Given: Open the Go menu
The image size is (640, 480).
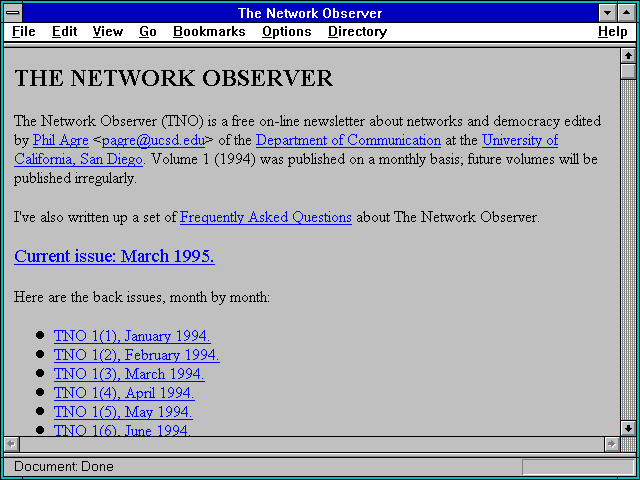Looking at the screenshot, I should coord(148,31).
